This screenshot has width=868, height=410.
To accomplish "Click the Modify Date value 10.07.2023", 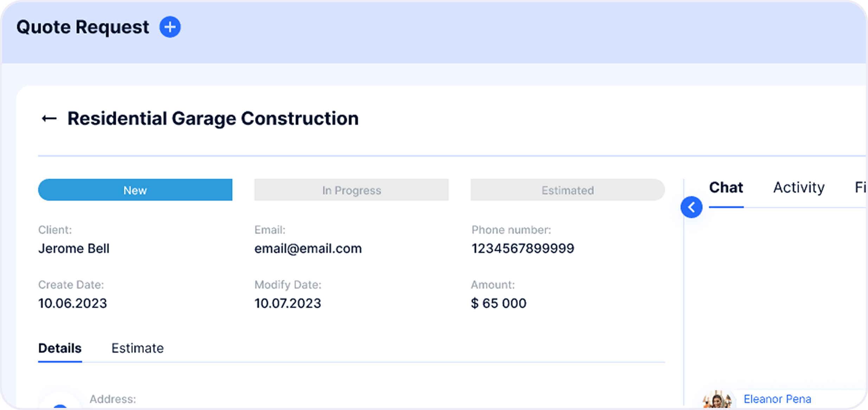I will click(288, 304).
